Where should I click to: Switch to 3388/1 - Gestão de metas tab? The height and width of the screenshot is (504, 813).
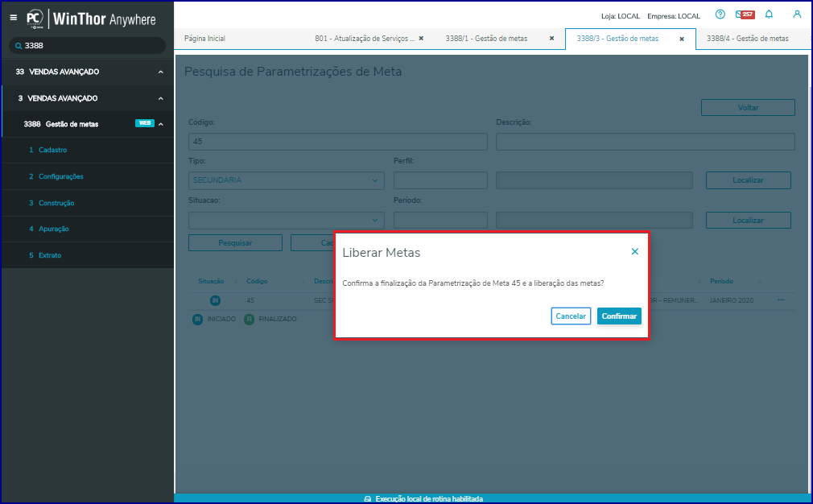tap(486, 39)
